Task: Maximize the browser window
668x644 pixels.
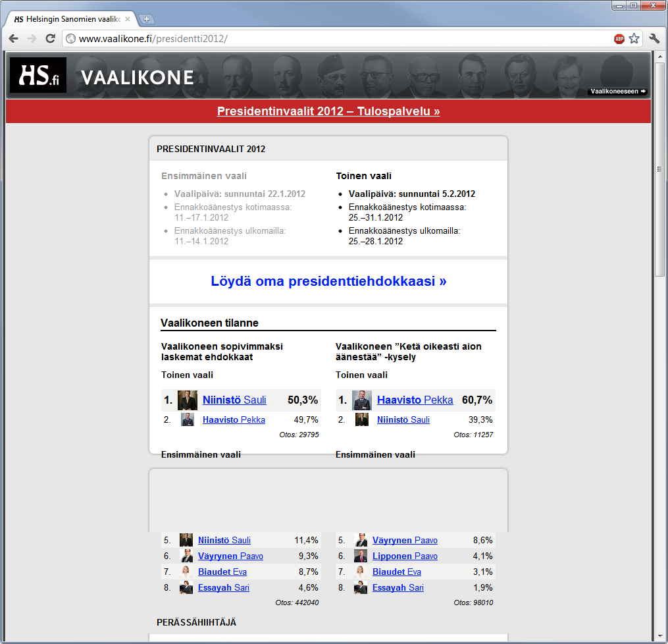Action: click(634, 5)
